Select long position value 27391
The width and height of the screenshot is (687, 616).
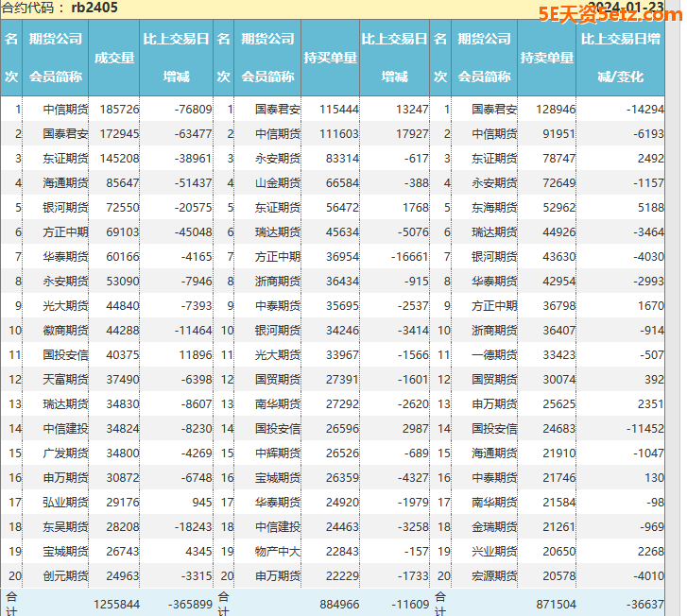pyautogui.click(x=343, y=379)
